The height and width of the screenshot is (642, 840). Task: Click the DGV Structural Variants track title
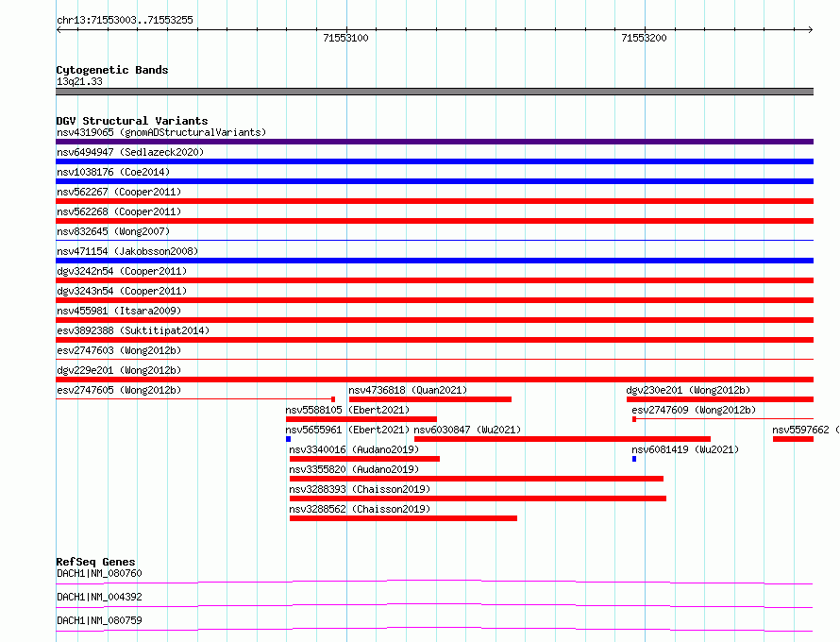(x=132, y=121)
